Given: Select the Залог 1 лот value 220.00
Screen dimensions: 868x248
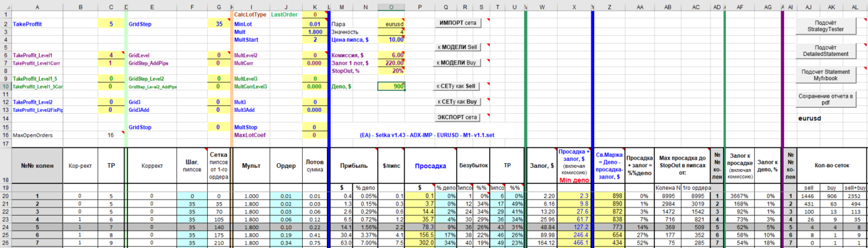Looking at the screenshot, I should (392, 63).
